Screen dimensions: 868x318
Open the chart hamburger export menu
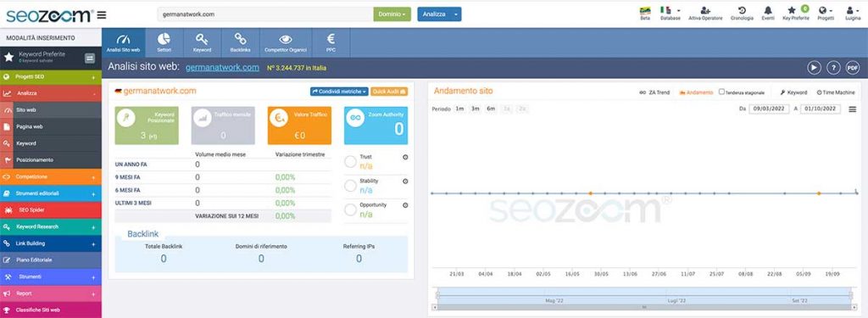coord(852,109)
